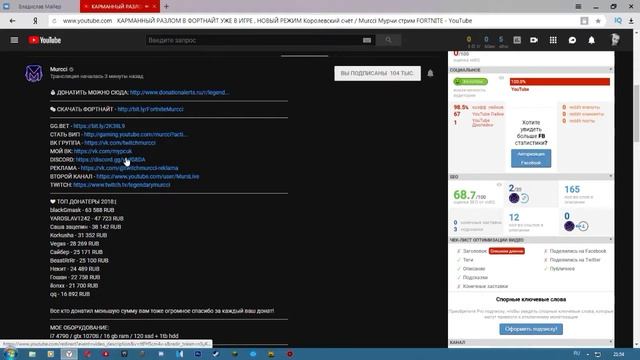Screen dimensions: 640x360
Task: Click the Описание checklist item
Action: (x=473, y=269)
